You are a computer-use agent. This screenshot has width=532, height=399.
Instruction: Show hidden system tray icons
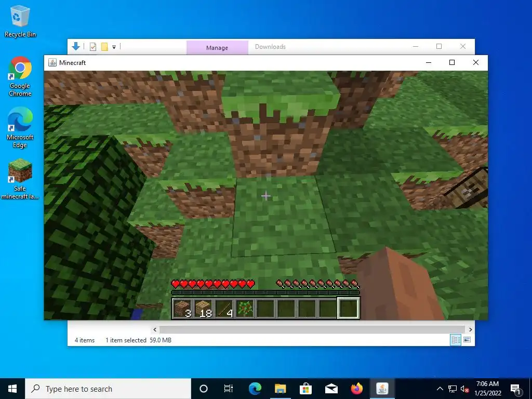[x=440, y=389]
